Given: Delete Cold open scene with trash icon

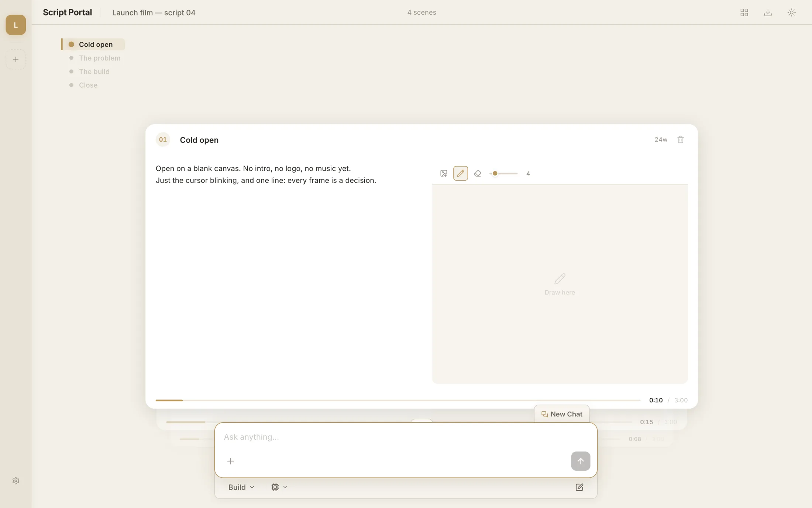Looking at the screenshot, I should click(680, 140).
